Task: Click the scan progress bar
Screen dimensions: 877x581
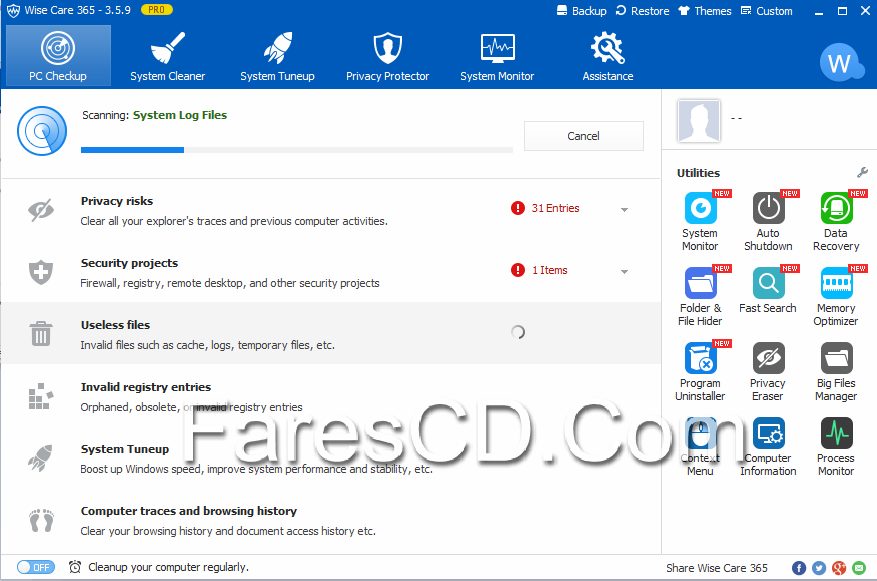Action: coord(297,150)
